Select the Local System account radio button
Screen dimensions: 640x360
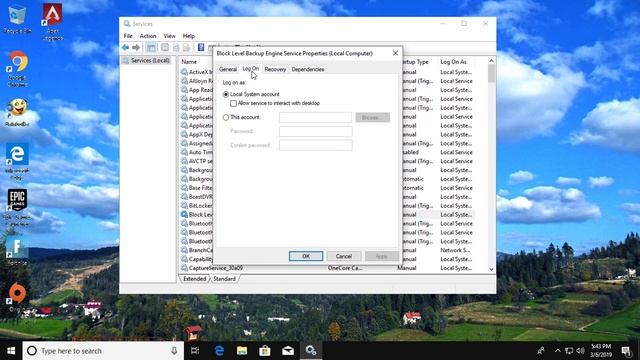point(226,94)
